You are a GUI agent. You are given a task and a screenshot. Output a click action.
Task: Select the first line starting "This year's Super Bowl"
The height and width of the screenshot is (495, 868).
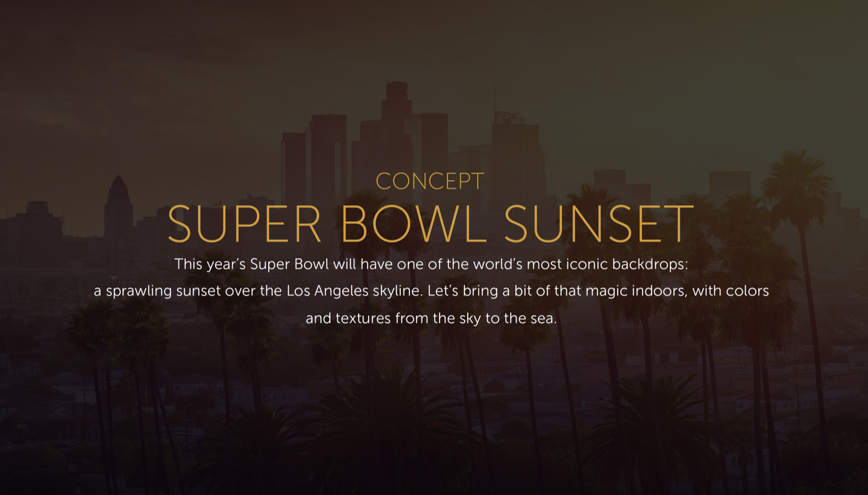point(431,264)
